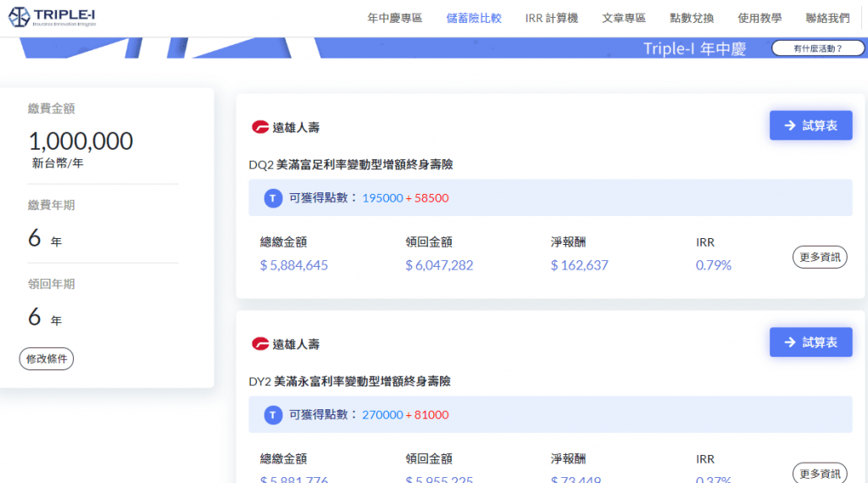Click the Triple-I logo in header
The image size is (868, 483).
tap(52, 17)
